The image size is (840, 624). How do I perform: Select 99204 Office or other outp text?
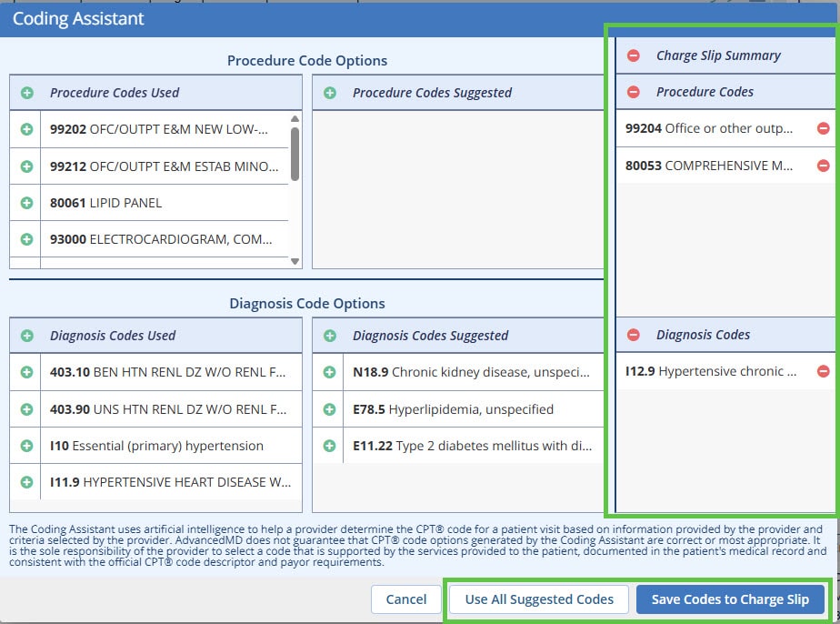(709, 128)
